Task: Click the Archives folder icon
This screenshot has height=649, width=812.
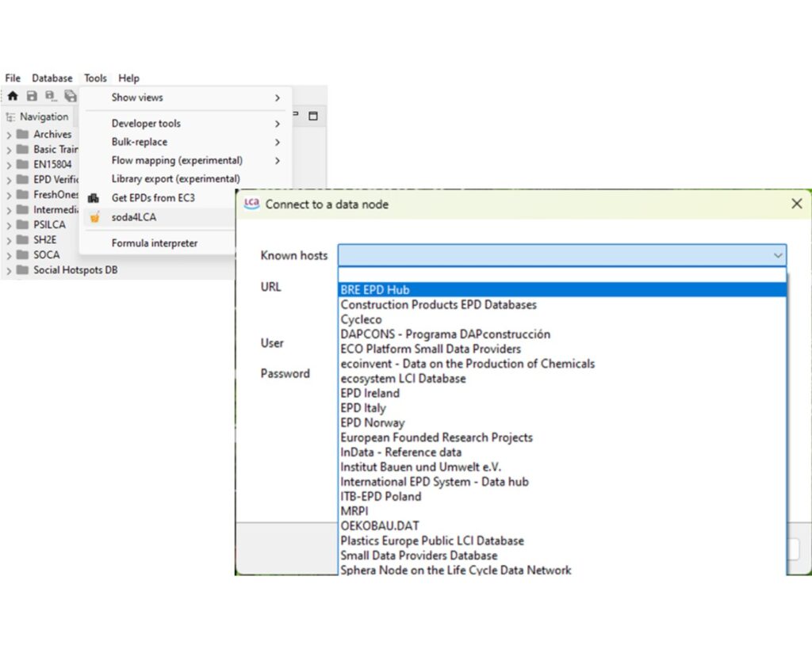Action: pos(22,135)
